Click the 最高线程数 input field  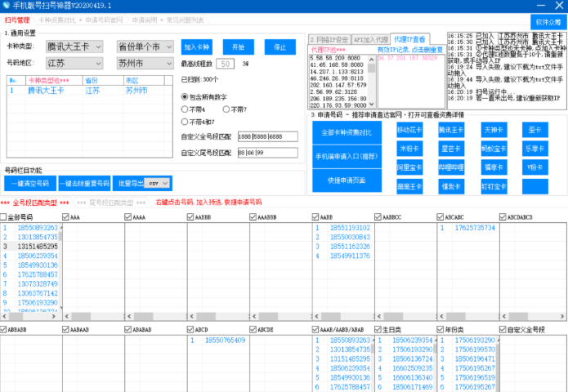coord(226,64)
